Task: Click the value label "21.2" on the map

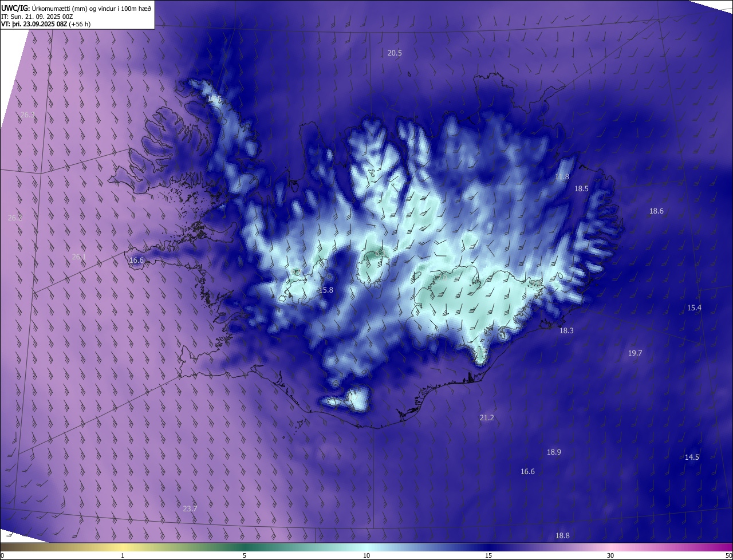Action: point(487,418)
